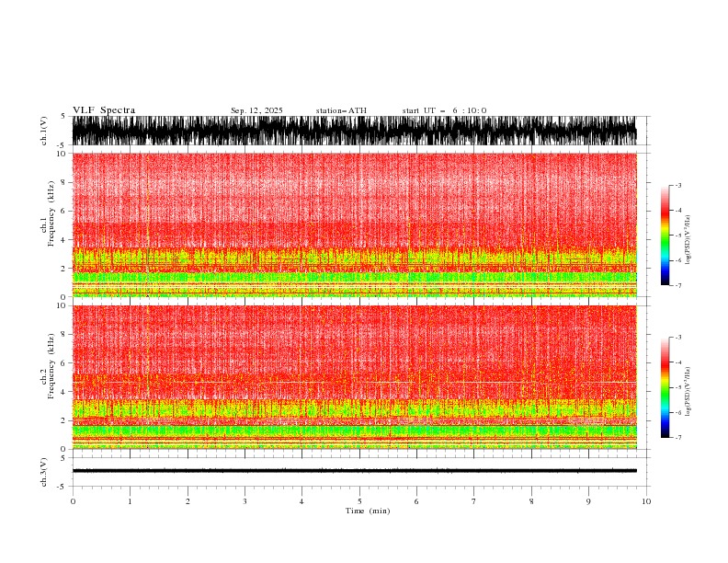Image resolution: width=728 pixels, height=563 pixels.
Task: Select the "start UT = 6 :10: 0" text
Action: tap(444, 110)
